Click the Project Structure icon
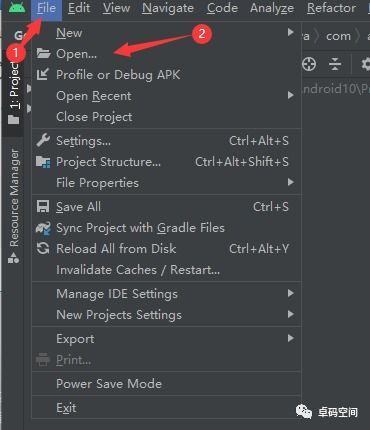The height and width of the screenshot is (430, 370). pos(43,162)
